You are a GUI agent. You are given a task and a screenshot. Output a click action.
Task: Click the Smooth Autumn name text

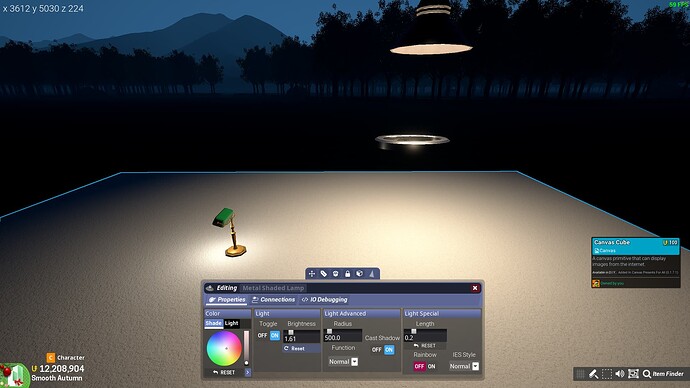coord(57,378)
